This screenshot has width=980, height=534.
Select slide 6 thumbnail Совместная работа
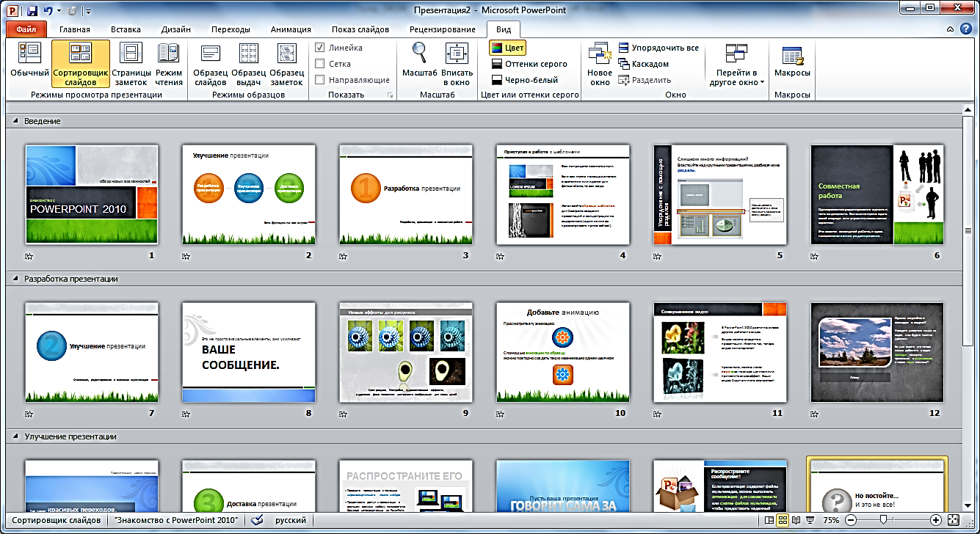[x=877, y=194]
